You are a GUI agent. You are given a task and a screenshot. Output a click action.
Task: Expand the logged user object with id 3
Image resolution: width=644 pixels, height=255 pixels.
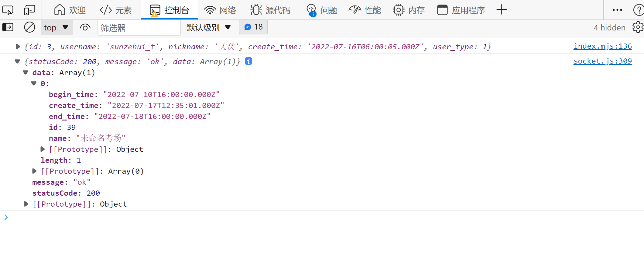(x=18, y=47)
